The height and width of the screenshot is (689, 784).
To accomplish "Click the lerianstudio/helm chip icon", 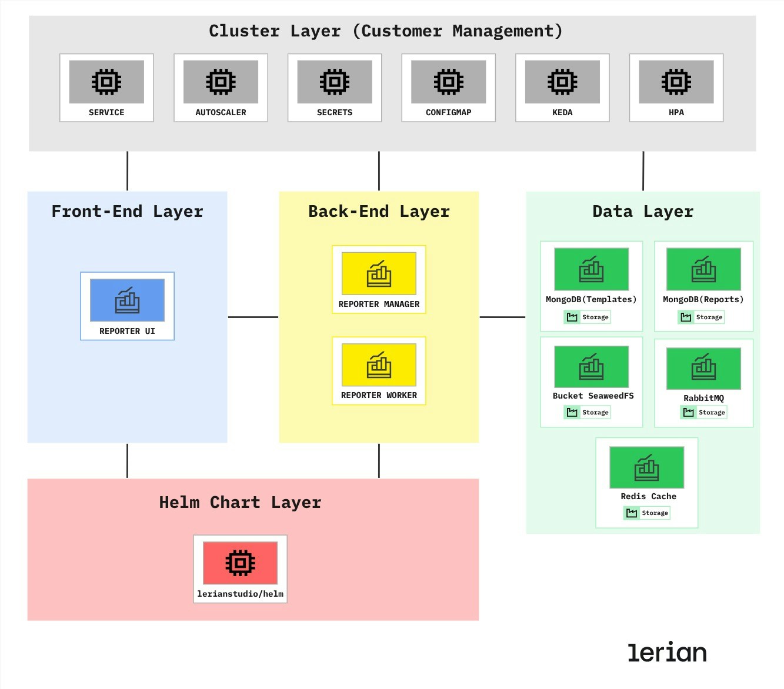I will 240,561.
